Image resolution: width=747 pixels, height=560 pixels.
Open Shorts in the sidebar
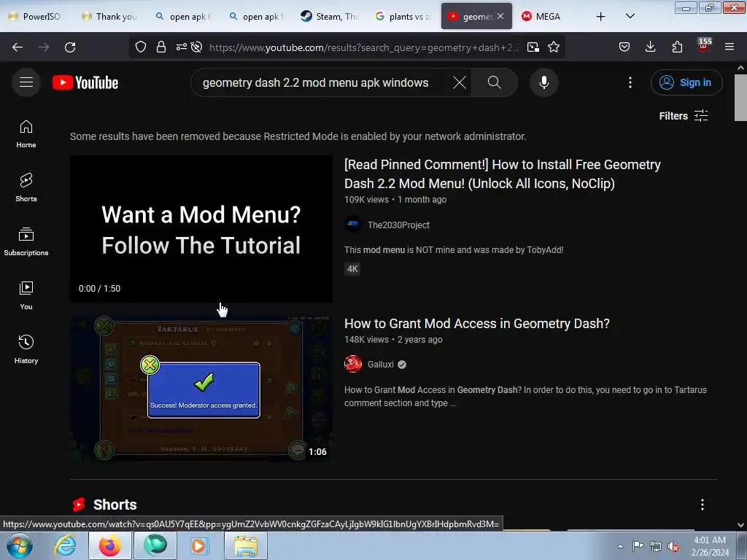(x=26, y=187)
